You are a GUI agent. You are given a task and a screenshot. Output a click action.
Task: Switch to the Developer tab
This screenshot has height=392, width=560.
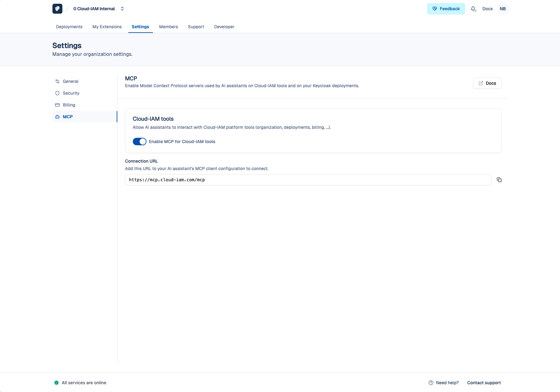(x=224, y=27)
